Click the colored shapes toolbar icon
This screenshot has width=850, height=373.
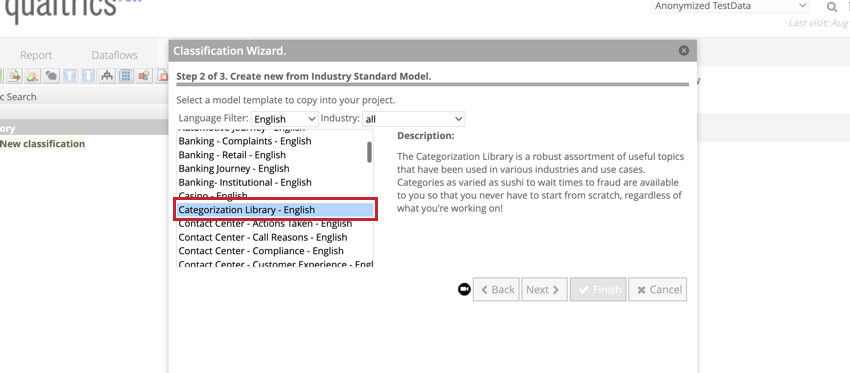(144, 76)
